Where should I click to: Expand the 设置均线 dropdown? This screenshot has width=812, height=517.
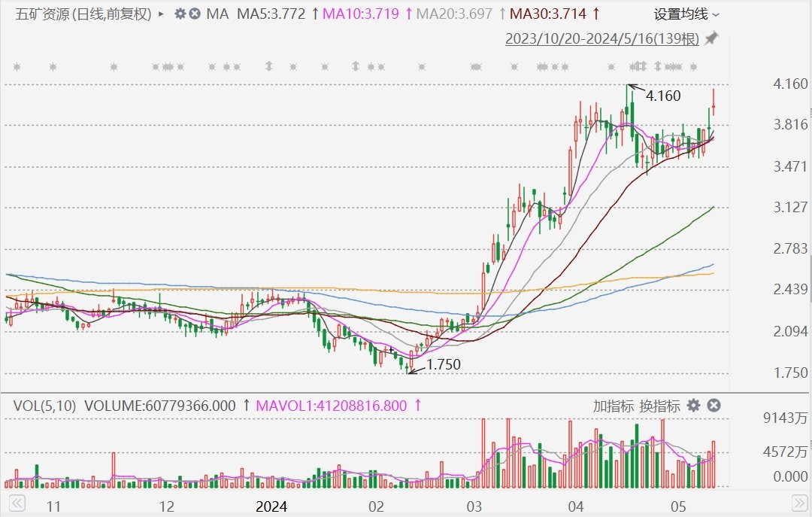tap(686, 14)
